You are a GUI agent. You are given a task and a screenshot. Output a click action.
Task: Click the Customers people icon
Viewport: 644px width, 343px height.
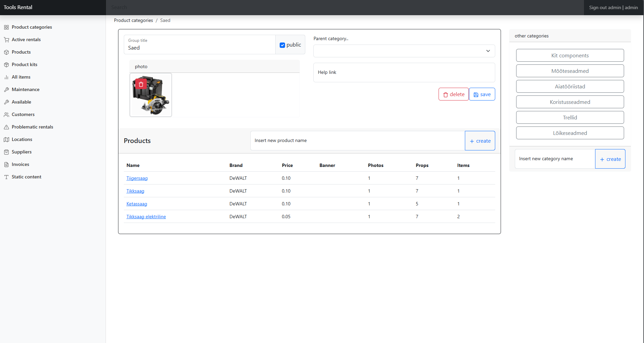6,115
